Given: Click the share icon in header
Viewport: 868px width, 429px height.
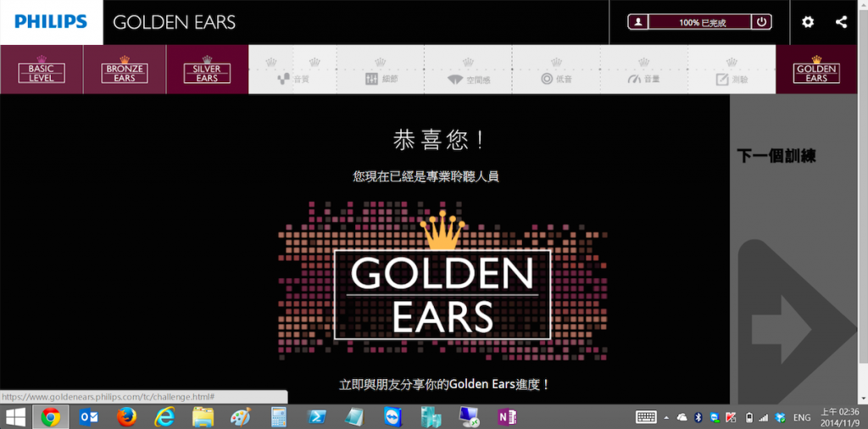Looking at the screenshot, I should [x=841, y=22].
